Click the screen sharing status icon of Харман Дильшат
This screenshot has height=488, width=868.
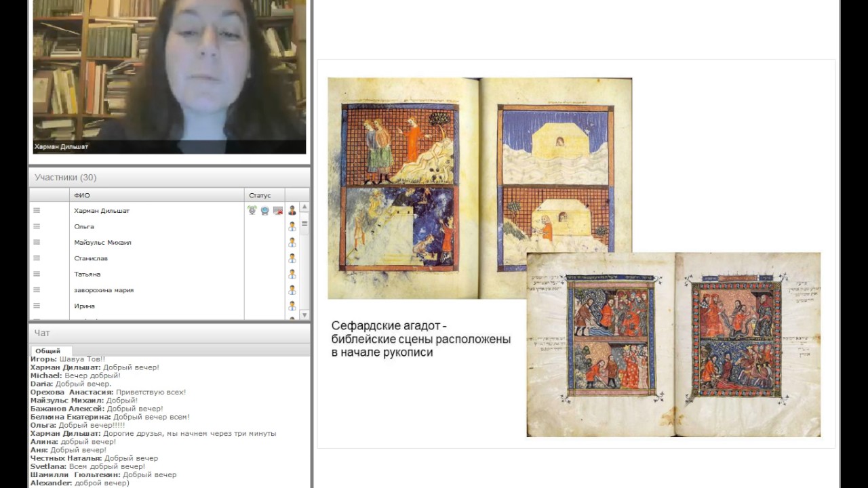[x=278, y=211]
